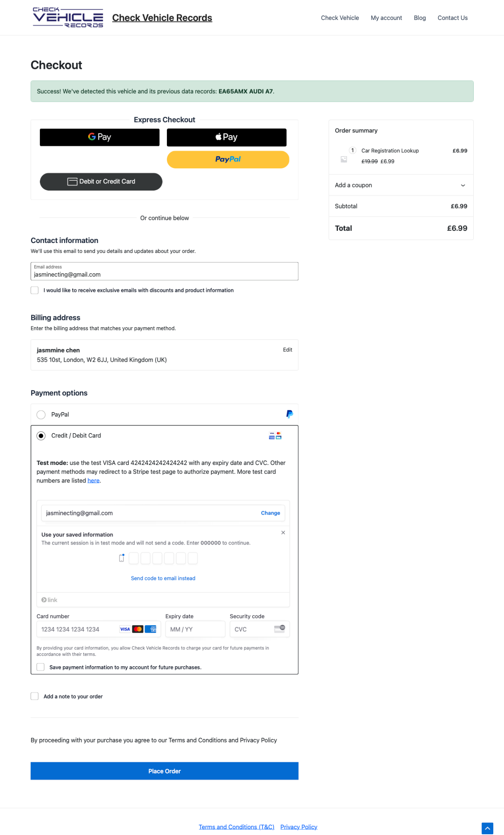
Task: Tick Save payment information for future purchases
Action: [41, 667]
